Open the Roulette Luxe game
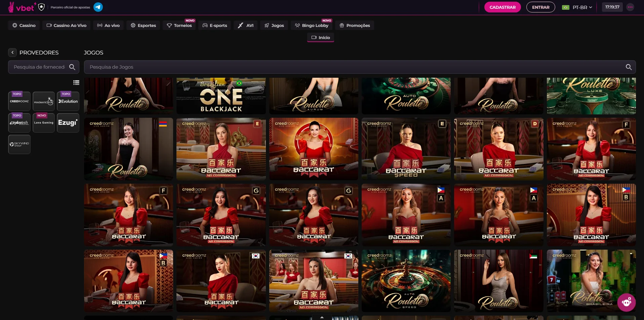The image size is (644, 320). click(591, 96)
